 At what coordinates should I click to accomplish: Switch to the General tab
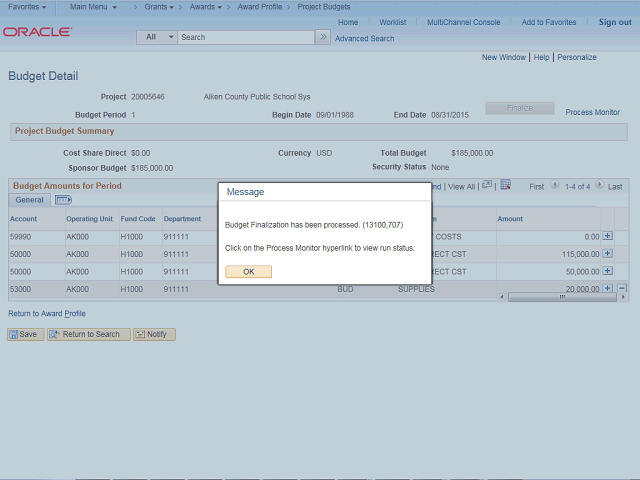29,200
